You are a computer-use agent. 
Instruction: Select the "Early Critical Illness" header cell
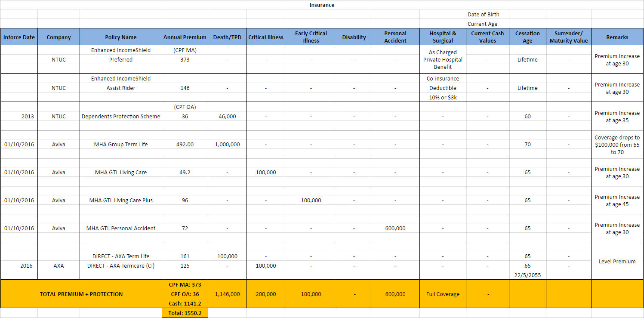tap(311, 37)
